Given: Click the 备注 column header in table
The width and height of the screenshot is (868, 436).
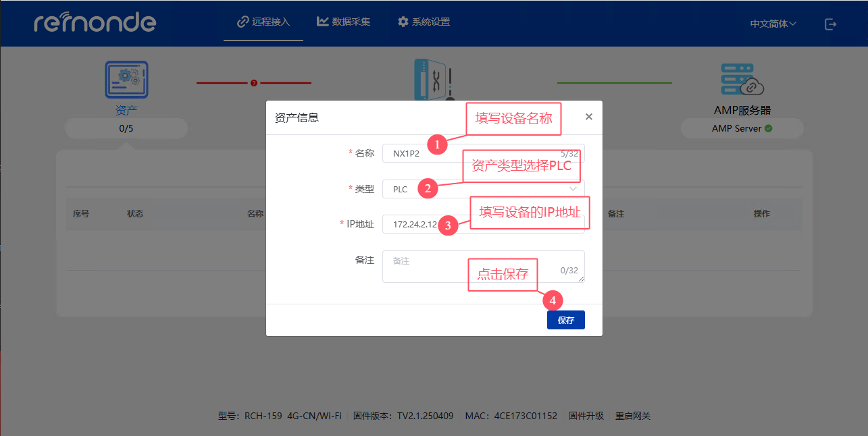Looking at the screenshot, I should 615,213.
